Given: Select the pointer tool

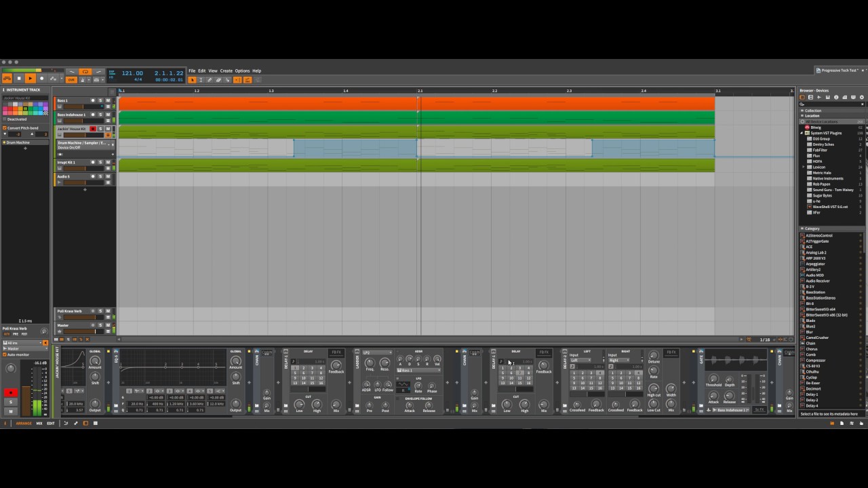Looking at the screenshot, I should [x=192, y=80].
